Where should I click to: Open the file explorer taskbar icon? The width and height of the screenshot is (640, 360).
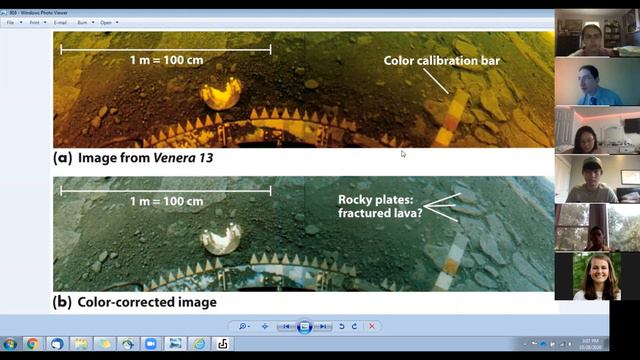tap(80, 344)
